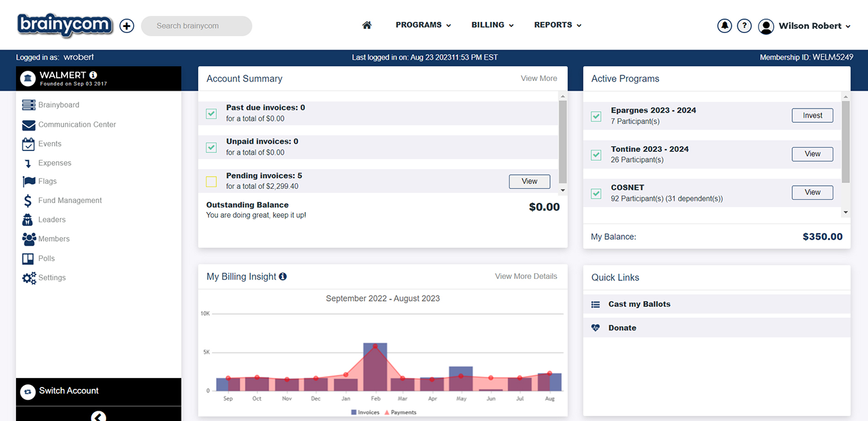The image size is (868, 421).
Task: Expand the PROGRAMS dropdown menu
Action: coord(423,25)
